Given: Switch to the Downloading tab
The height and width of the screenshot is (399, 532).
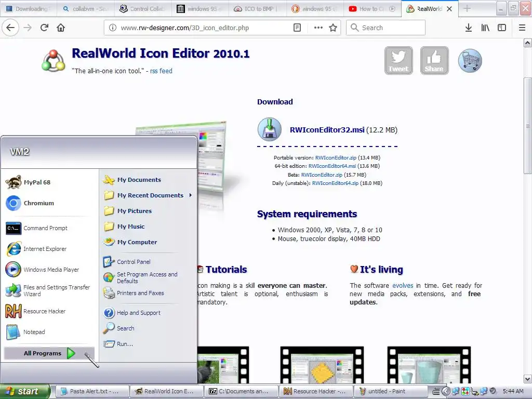Looking at the screenshot, I should [28, 9].
